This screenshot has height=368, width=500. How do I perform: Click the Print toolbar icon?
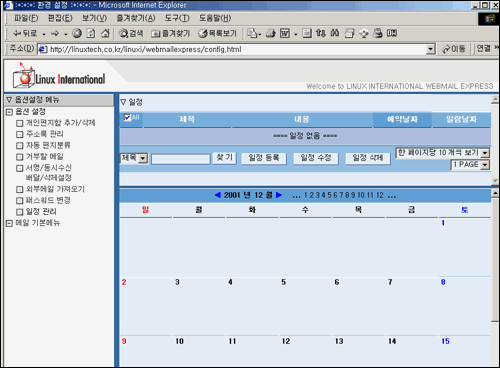[x=271, y=33]
